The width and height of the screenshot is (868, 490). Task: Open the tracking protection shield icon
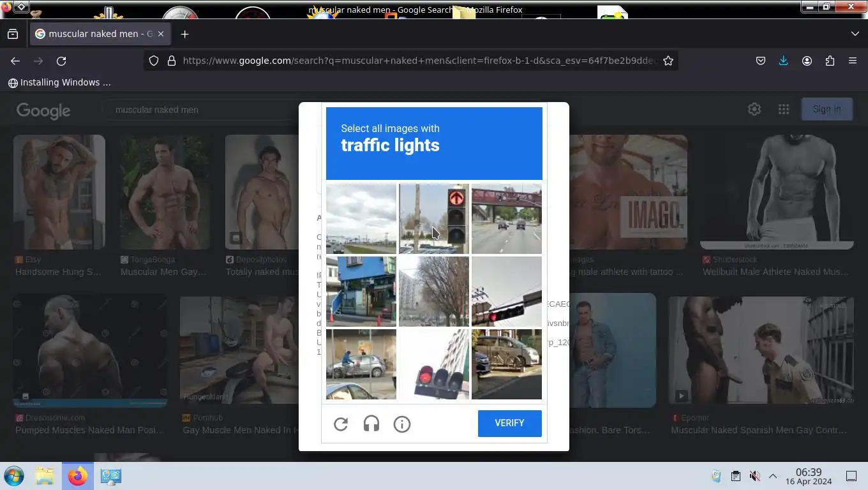tap(154, 61)
